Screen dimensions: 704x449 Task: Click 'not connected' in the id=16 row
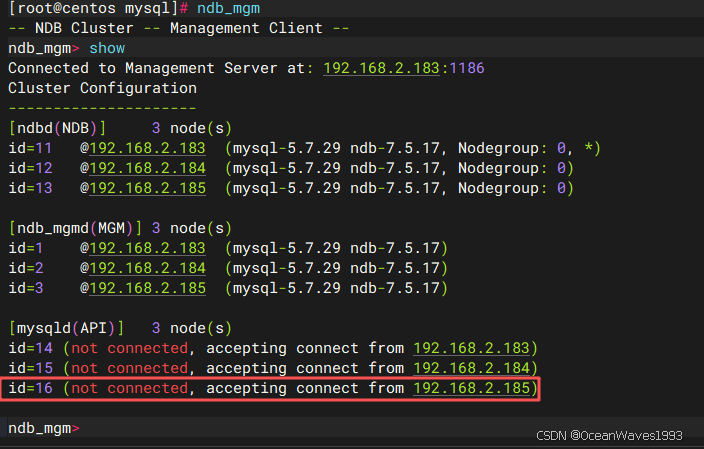click(129, 388)
